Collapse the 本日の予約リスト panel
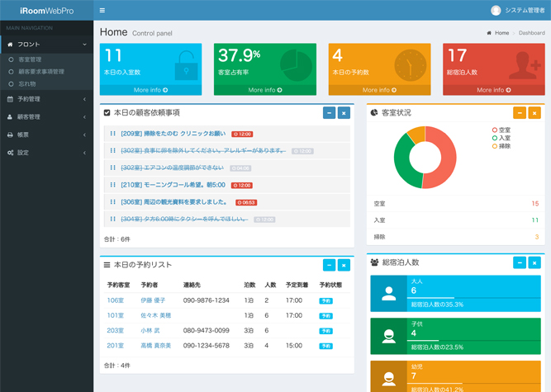Screen dimensions: 551x392 coord(329,265)
